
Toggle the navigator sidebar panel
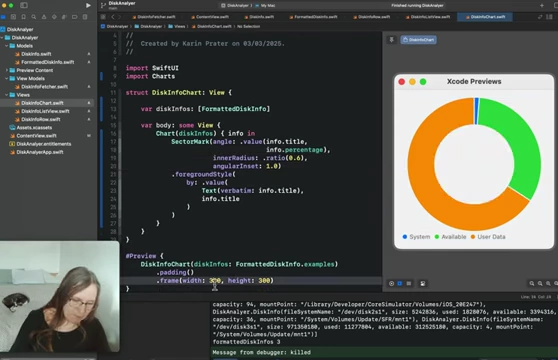24,5
